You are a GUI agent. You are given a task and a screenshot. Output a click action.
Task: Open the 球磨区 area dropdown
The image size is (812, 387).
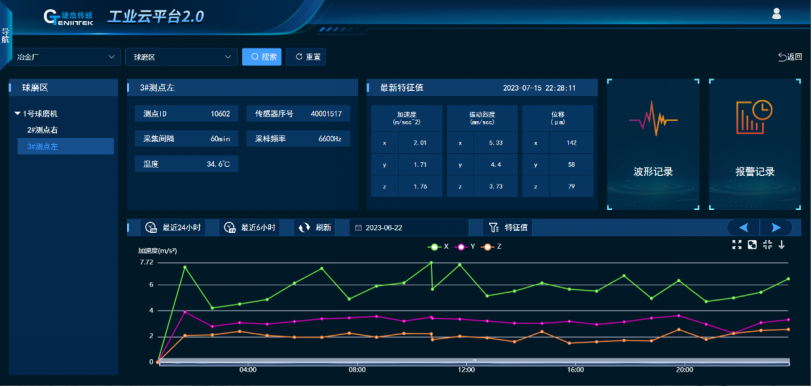181,57
